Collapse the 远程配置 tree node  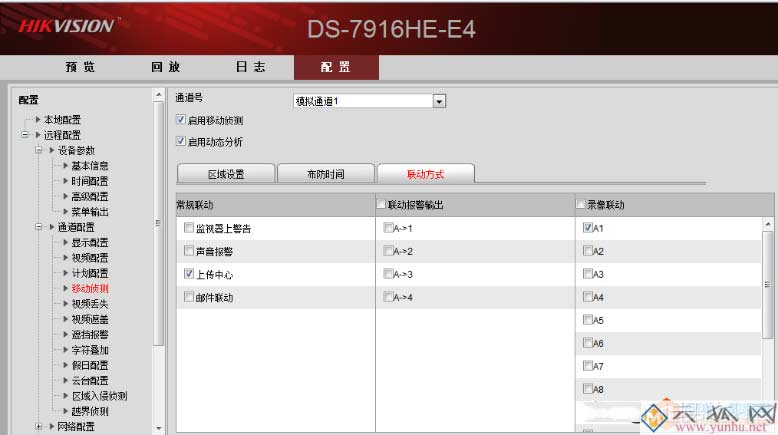(24, 134)
